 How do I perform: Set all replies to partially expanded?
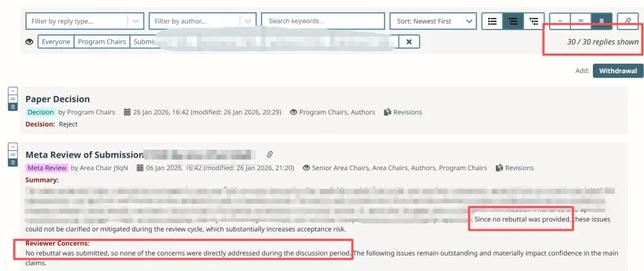pyautogui.click(x=581, y=21)
